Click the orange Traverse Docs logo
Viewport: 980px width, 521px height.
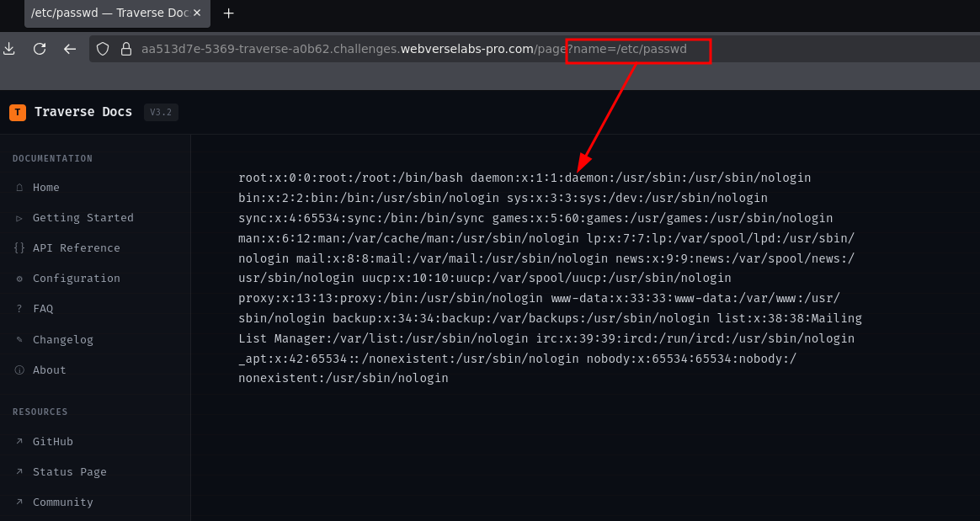pos(18,113)
